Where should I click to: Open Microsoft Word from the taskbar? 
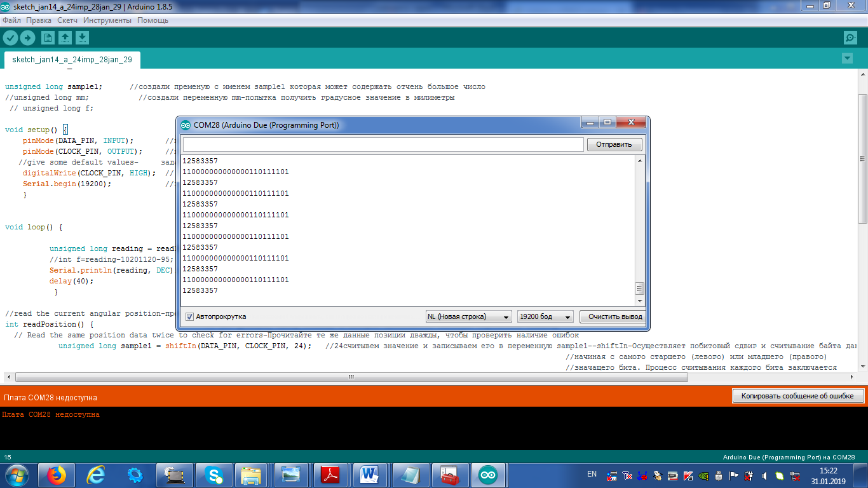point(369,475)
